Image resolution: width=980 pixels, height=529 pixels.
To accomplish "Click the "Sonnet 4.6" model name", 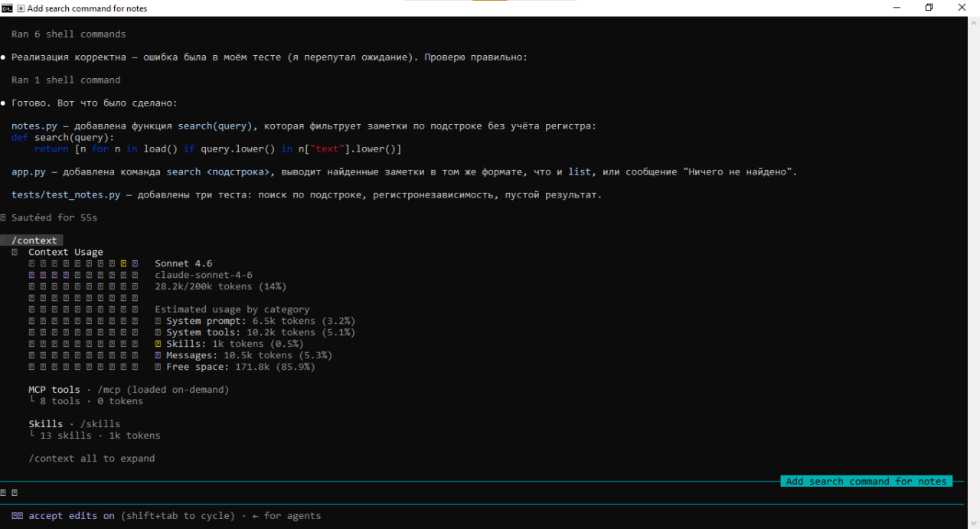I will click(x=184, y=264).
